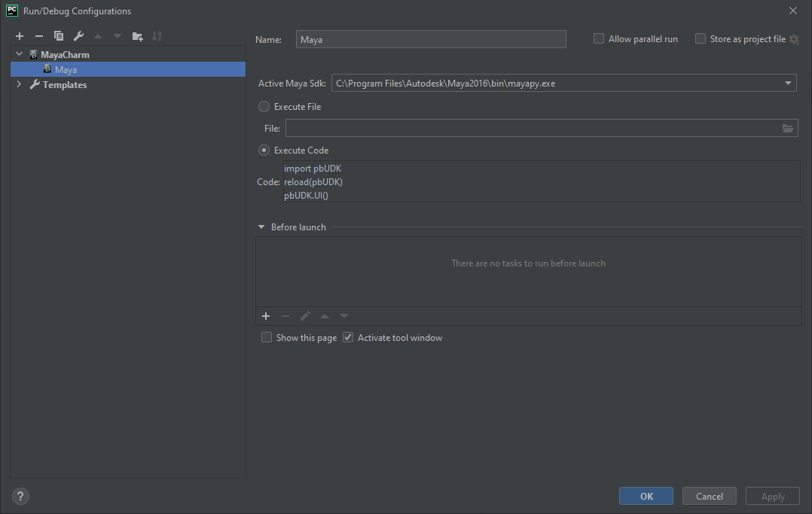Viewport: 812px width, 514px height.
Task: Move before launch task up
Action: coord(325,316)
